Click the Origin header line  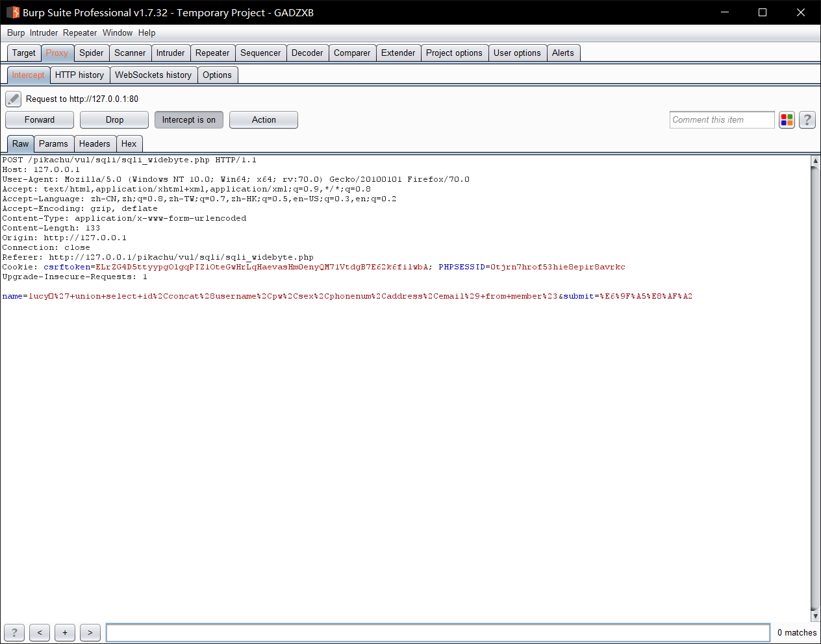click(64, 238)
